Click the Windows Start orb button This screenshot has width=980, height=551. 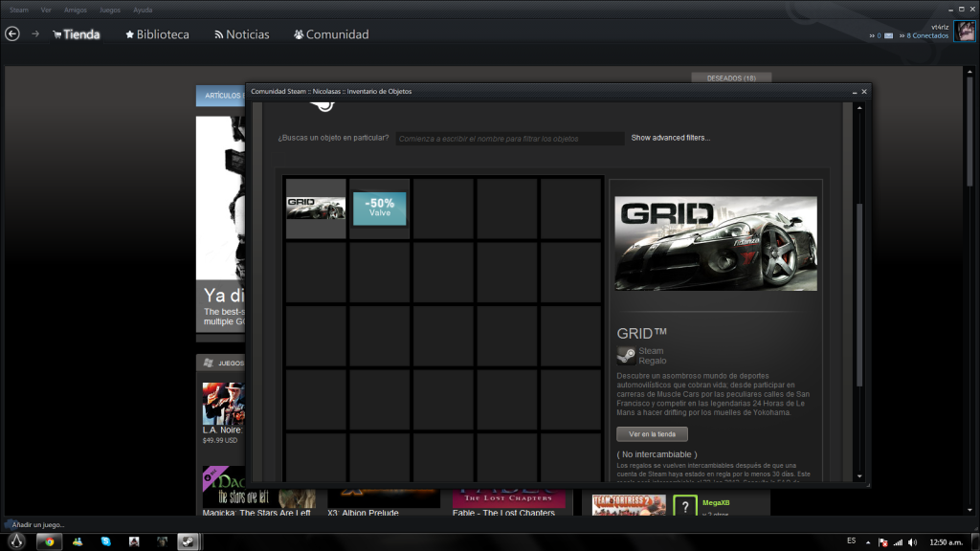click(x=14, y=540)
